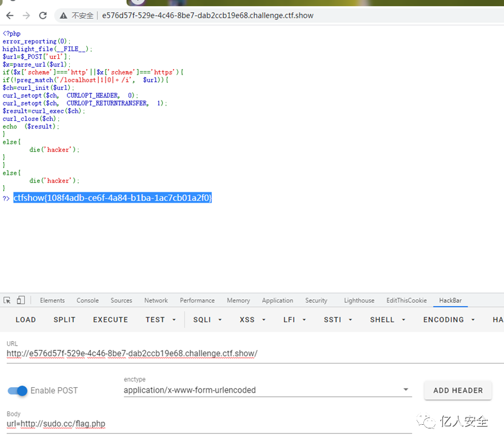Click the 'highlight_file(__FILE__);' code line
The height and width of the screenshot is (443, 504).
[x=47, y=49]
